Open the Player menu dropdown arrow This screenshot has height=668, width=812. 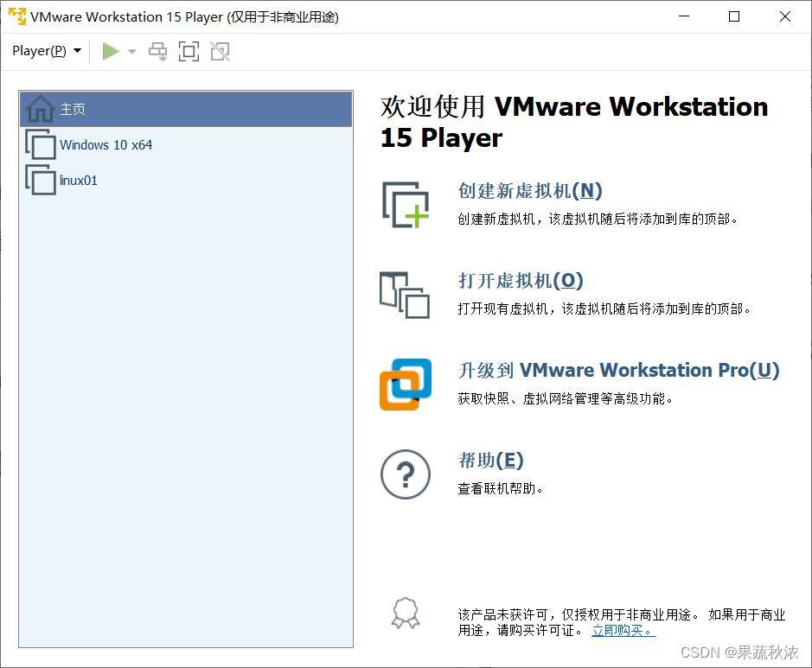(x=76, y=51)
